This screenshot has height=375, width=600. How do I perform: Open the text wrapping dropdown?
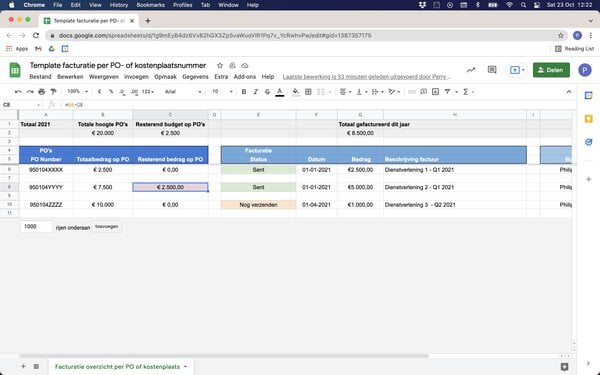pos(378,92)
